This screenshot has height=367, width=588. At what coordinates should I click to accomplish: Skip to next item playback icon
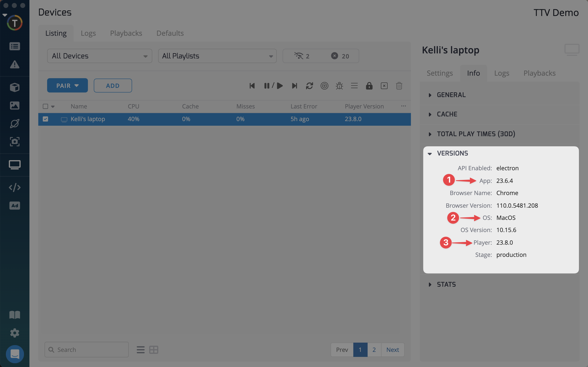tap(294, 86)
